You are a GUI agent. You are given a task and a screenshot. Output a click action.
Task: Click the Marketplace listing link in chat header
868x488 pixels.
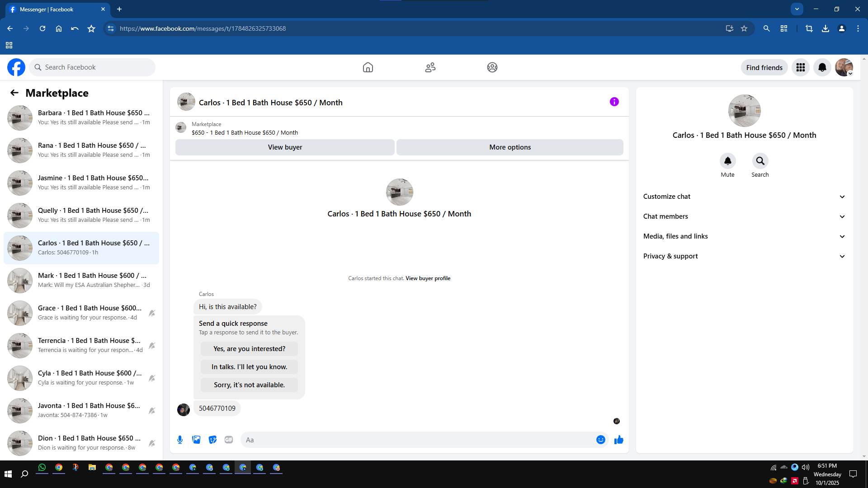coord(245,128)
